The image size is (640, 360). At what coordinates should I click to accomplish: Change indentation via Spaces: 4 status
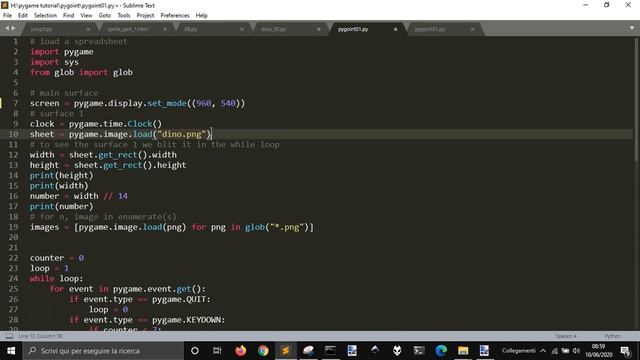pyautogui.click(x=566, y=336)
